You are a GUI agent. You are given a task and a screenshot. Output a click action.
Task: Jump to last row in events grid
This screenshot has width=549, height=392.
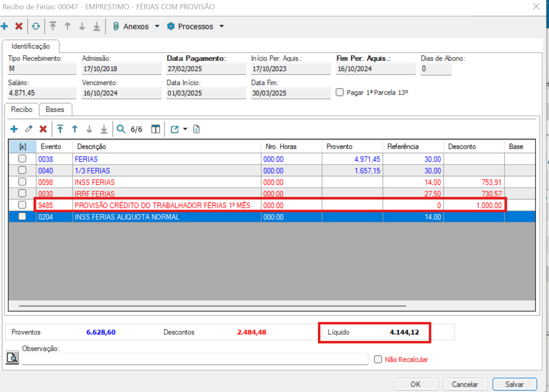104,129
